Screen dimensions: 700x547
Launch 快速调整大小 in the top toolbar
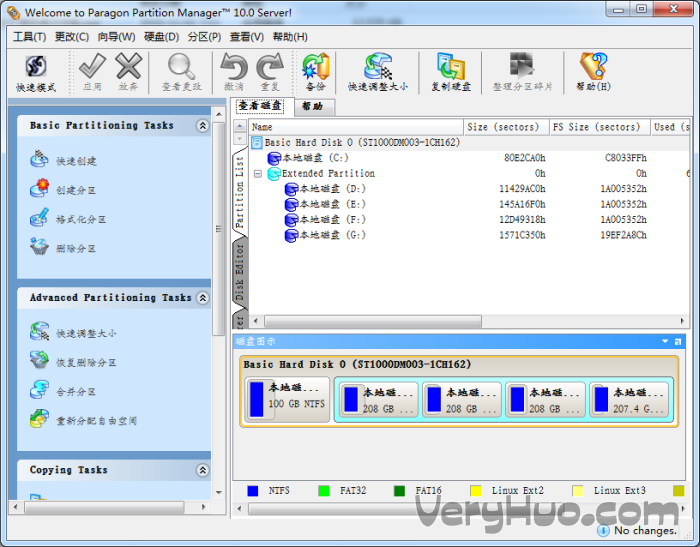tap(378, 73)
